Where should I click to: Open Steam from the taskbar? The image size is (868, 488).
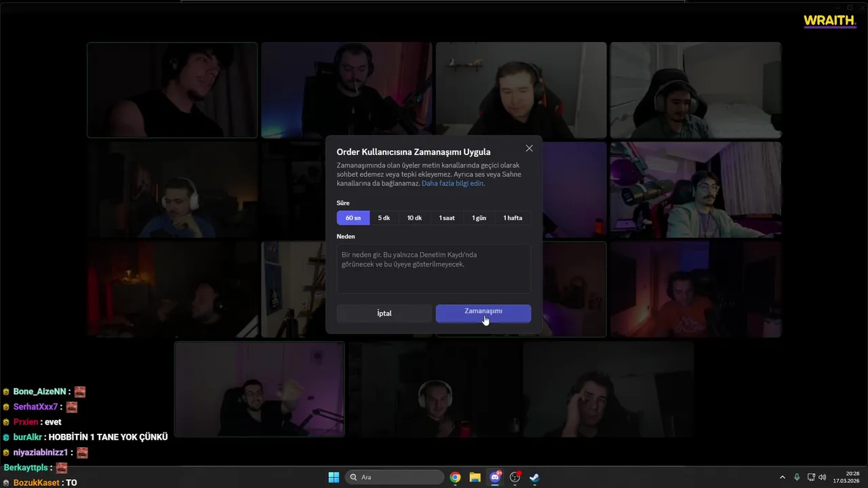click(x=534, y=477)
